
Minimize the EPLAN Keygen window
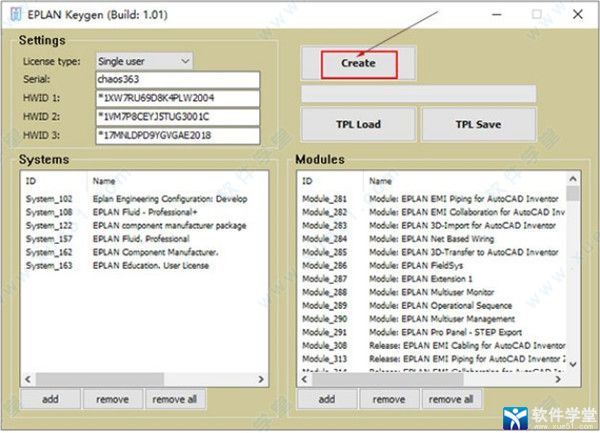[497, 15]
